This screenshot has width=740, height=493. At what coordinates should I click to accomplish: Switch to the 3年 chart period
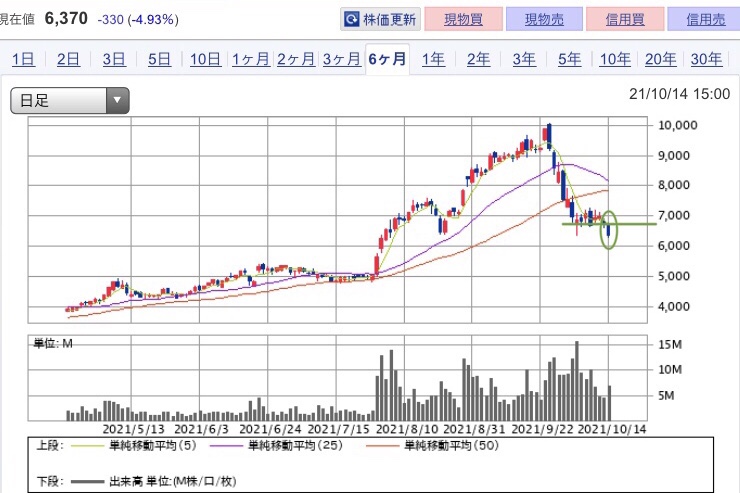[524, 59]
